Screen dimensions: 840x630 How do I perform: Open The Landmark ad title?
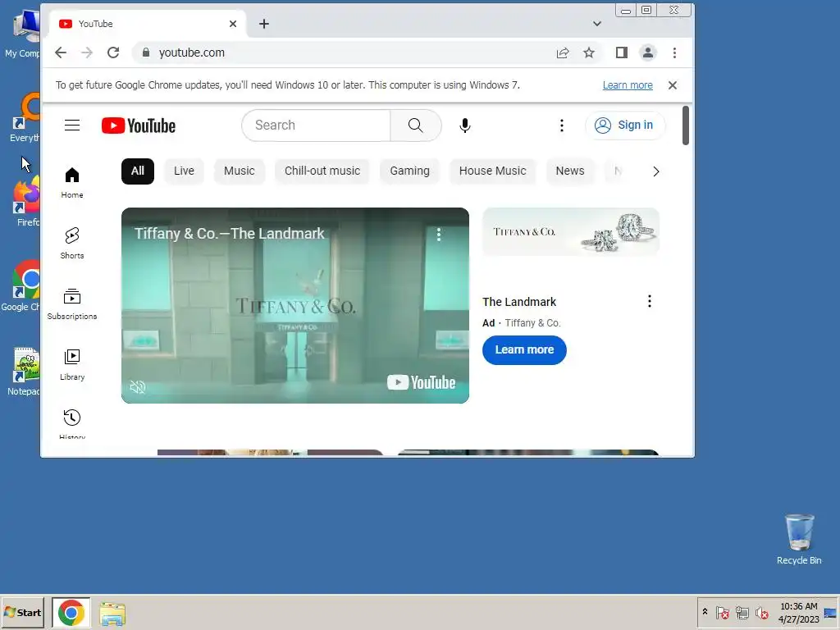click(519, 302)
